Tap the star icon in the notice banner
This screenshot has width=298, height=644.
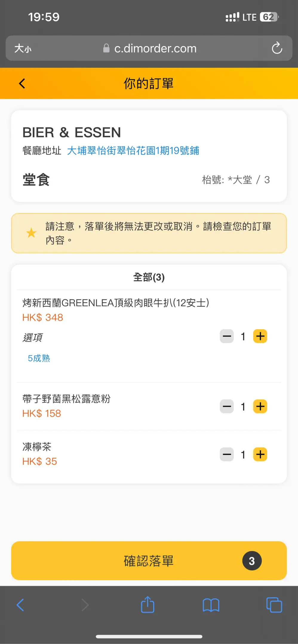(31, 233)
